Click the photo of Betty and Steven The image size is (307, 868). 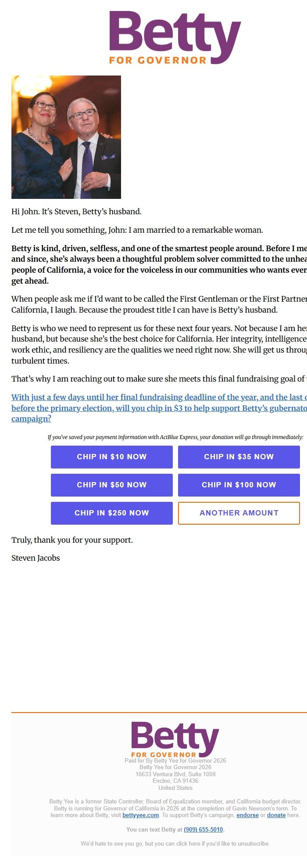[x=67, y=137]
